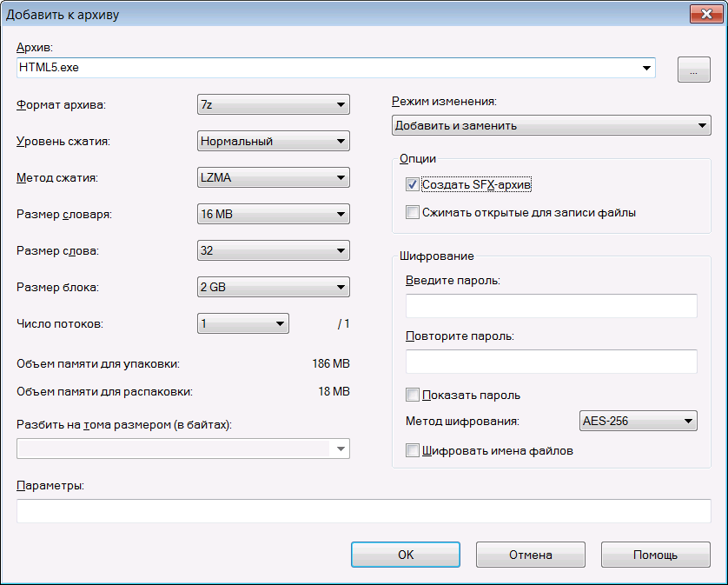Open compression method LZMA dropdown

tap(274, 177)
